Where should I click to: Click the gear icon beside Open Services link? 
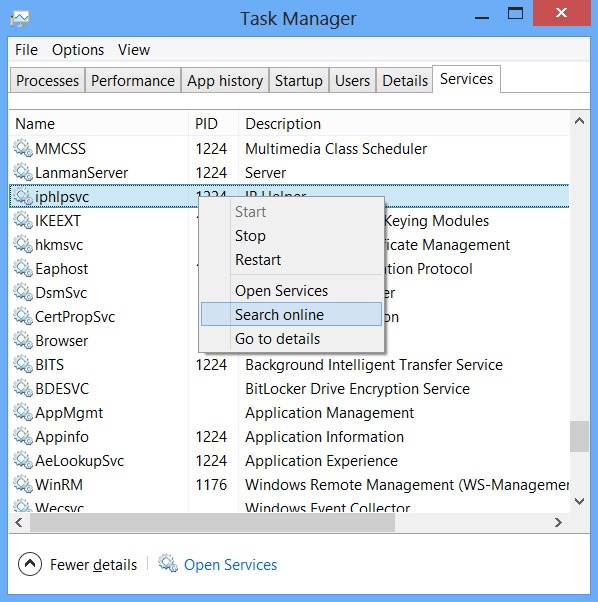point(168,563)
